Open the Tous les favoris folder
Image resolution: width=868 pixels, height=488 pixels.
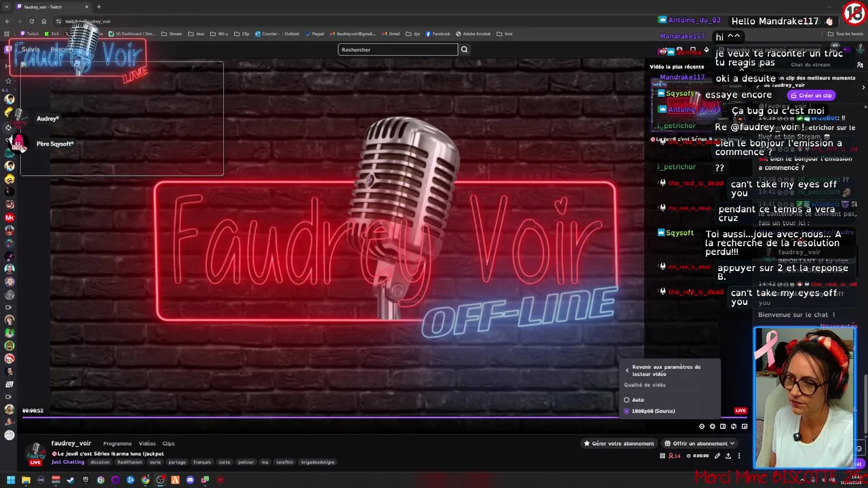pos(846,34)
